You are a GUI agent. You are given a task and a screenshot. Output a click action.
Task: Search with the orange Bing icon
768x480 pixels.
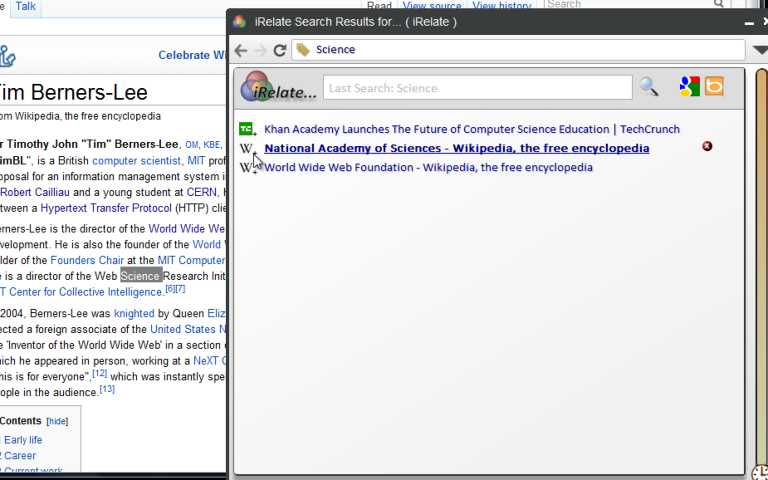[714, 87]
